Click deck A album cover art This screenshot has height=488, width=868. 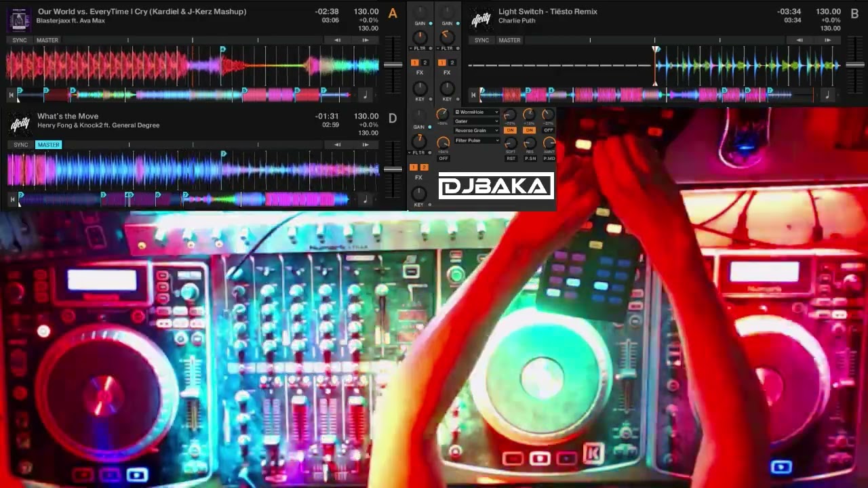19,18
